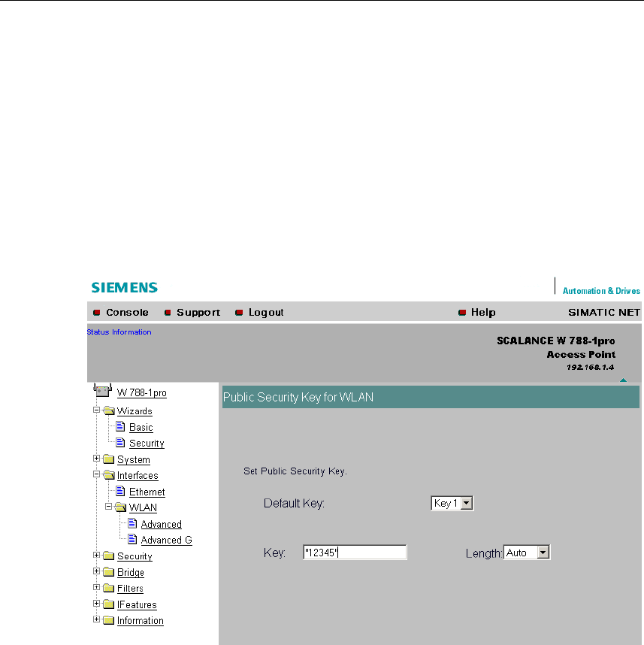644x645 pixels.
Task: Open the Information link
Action: pyautogui.click(x=141, y=620)
